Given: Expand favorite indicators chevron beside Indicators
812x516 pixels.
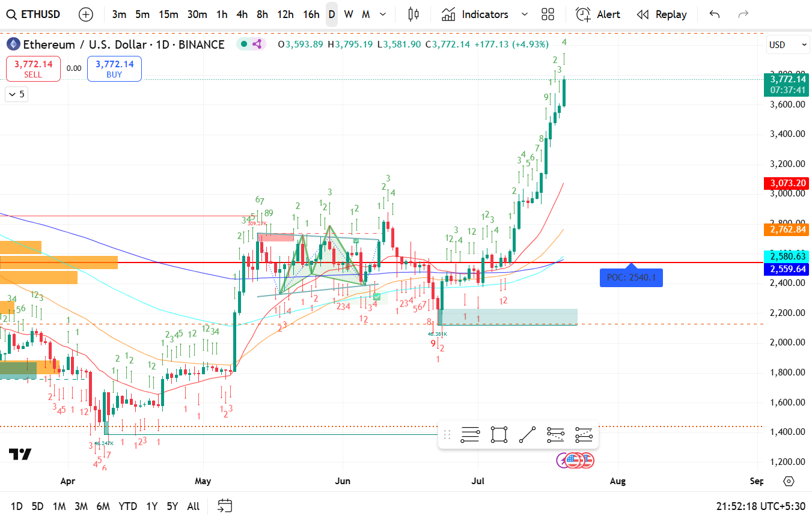Looking at the screenshot, I should 525,14.
